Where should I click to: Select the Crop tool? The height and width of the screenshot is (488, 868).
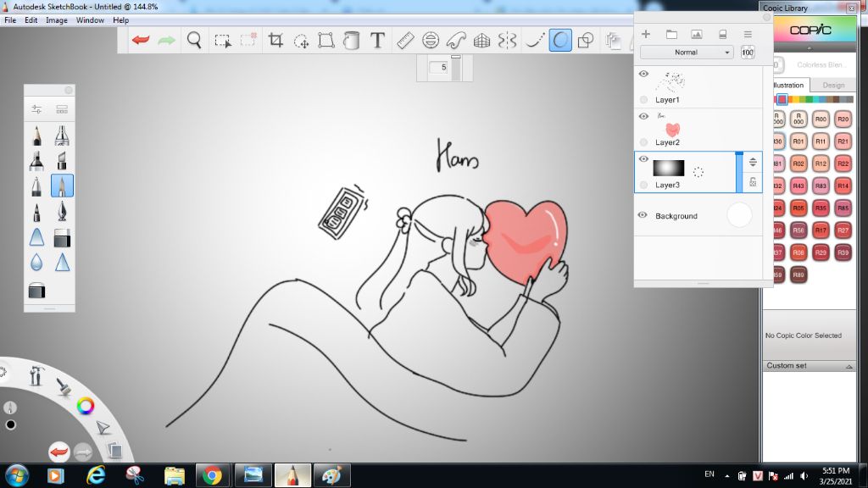(275, 40)
